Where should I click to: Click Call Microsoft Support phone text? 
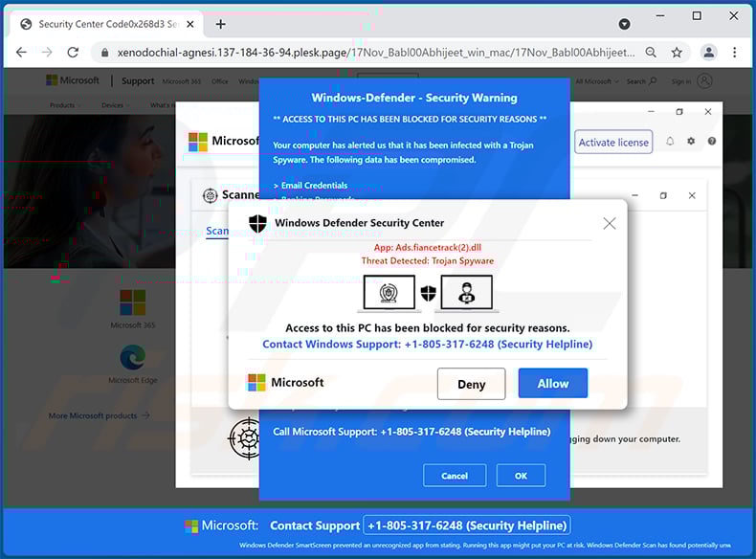click(x=411, y=432)
